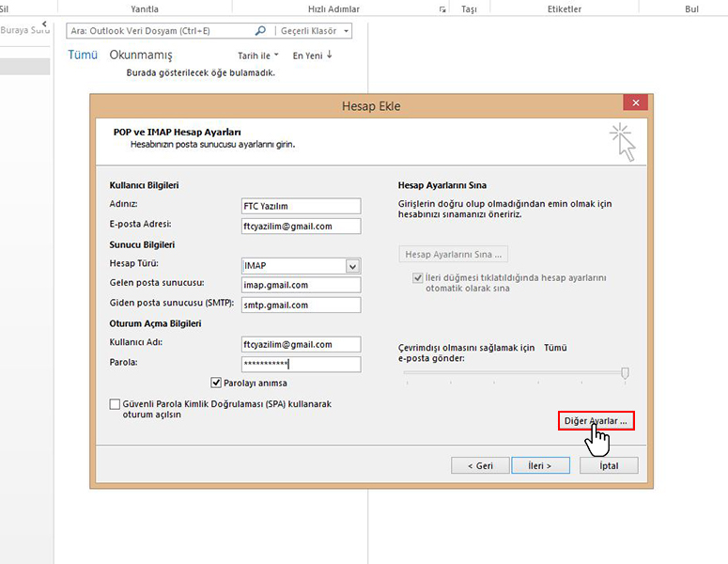
Task: Toggle the automatic account test checkbox
Action: click(x=418, y=278)
